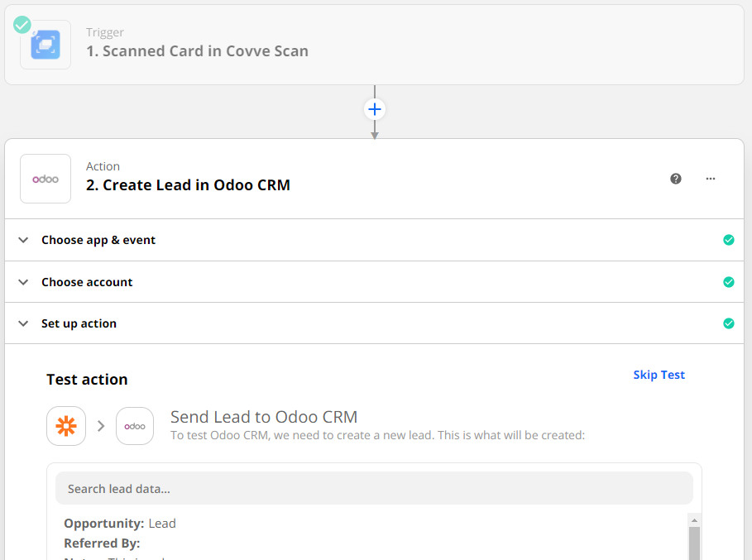Open the action step three-dot menu
Viewport: 752px width, 560px height.
[710, 179]
